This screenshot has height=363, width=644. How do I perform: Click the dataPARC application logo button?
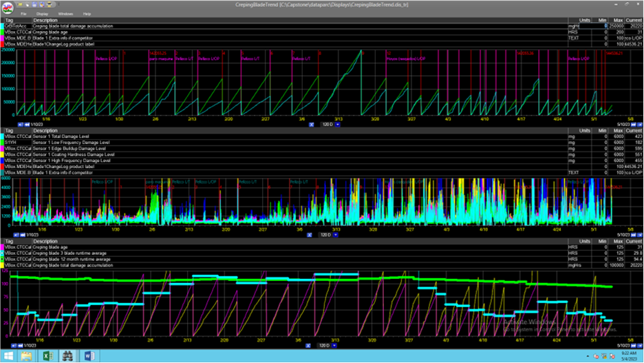8,8
